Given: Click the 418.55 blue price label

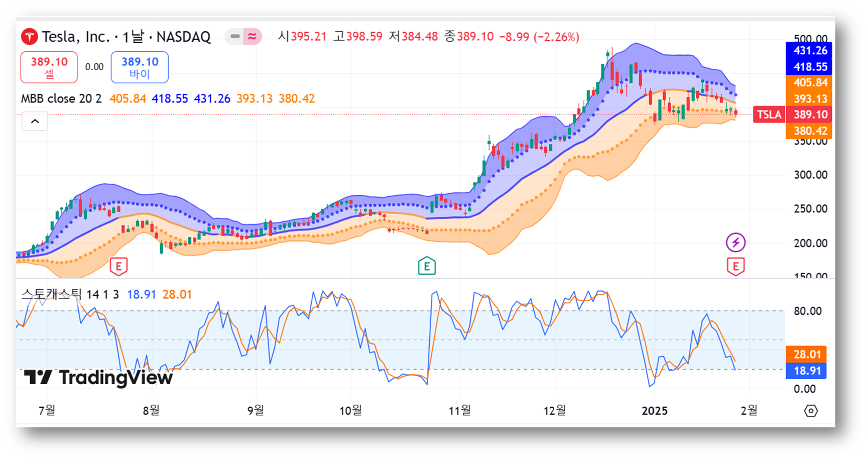Looking at the screenshot, I should [809, 67].
